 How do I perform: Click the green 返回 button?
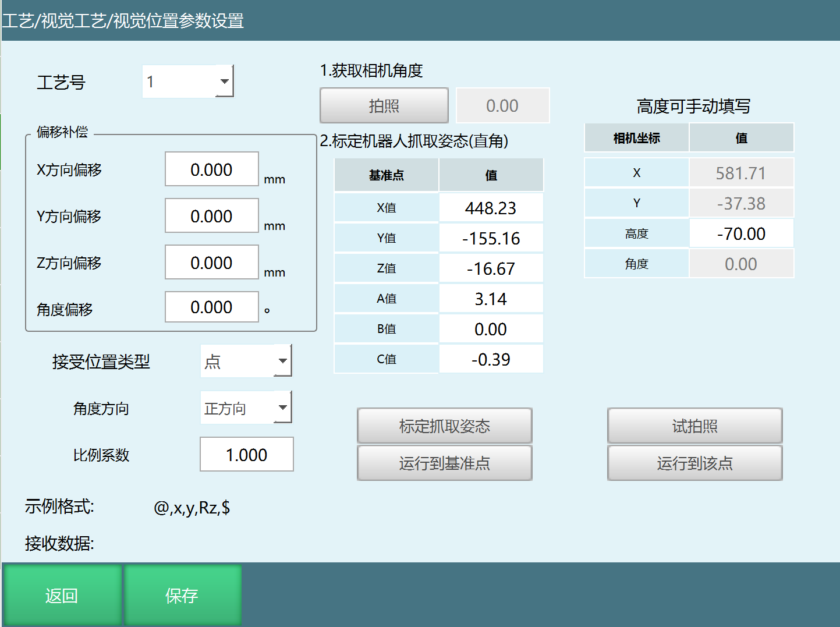click(62, 595)
